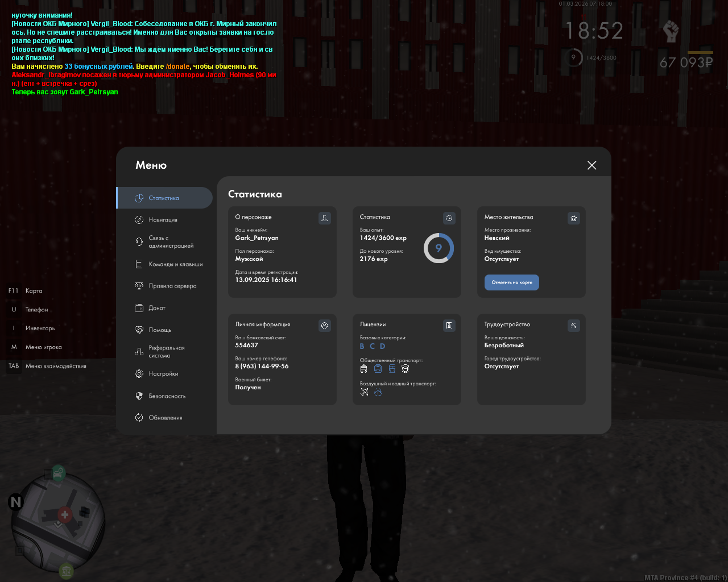Click the circular minimap

58,523
